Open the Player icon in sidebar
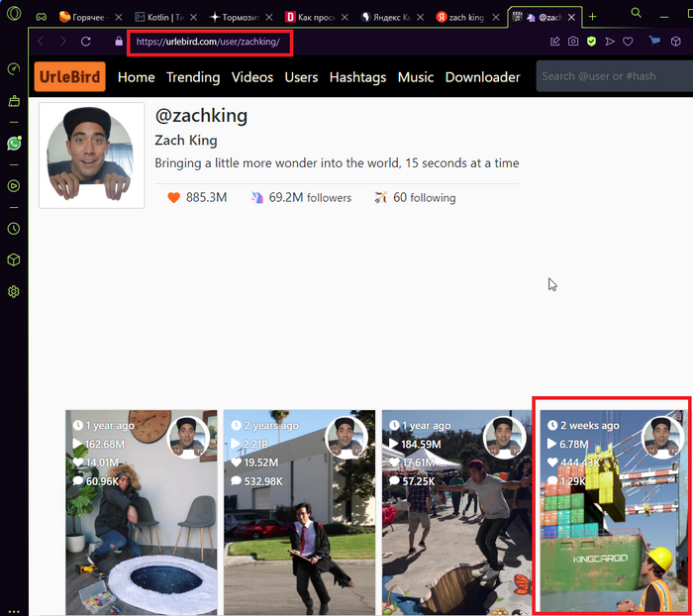 pos(14,186)
